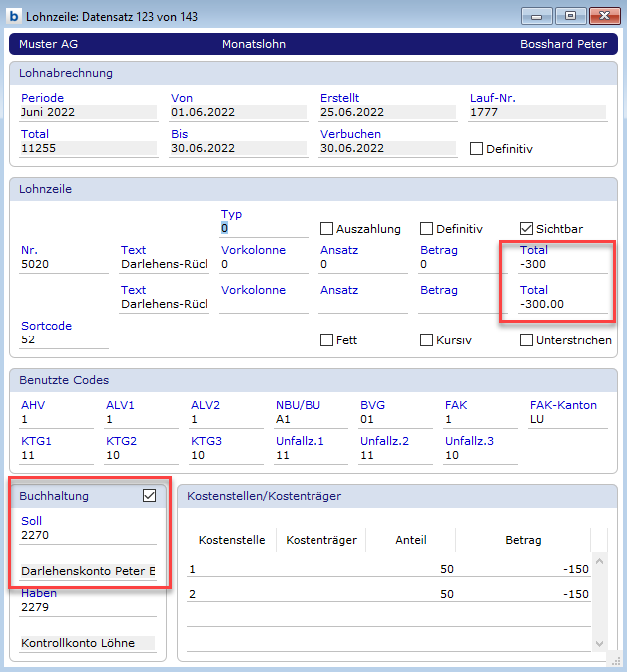Maximize the Lohnzeile window
The image size is (627, 672).
click(570, 16)
